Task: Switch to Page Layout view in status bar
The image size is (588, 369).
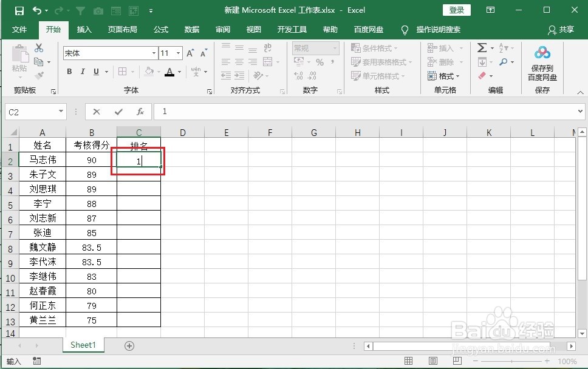Action: coord(432,361)
